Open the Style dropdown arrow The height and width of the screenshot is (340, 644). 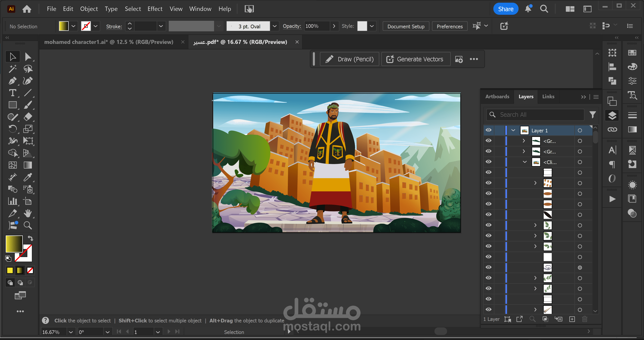pos(372,26)
